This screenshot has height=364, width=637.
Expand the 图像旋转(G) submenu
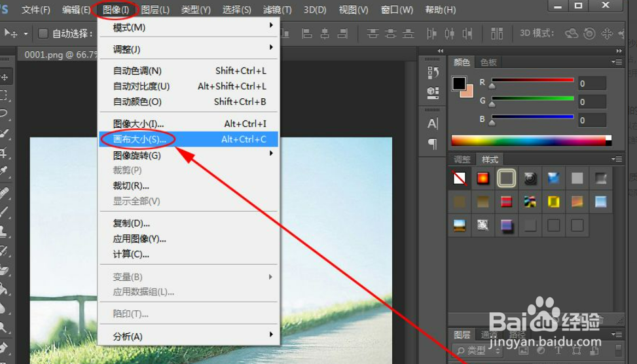coord(189,155)
